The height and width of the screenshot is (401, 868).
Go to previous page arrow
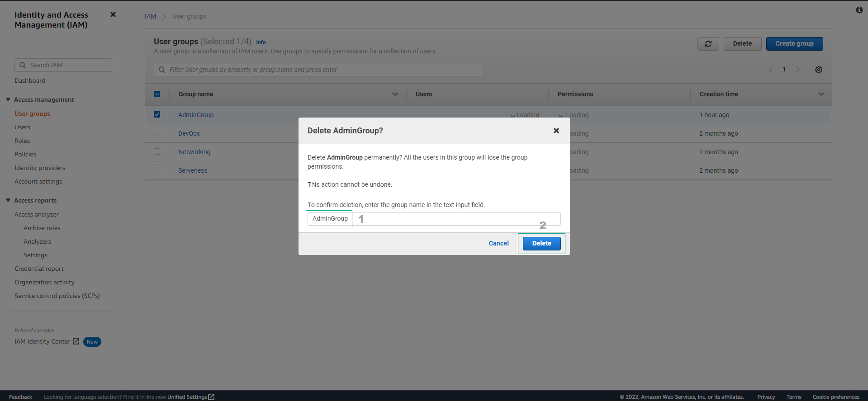coord(771,70)
